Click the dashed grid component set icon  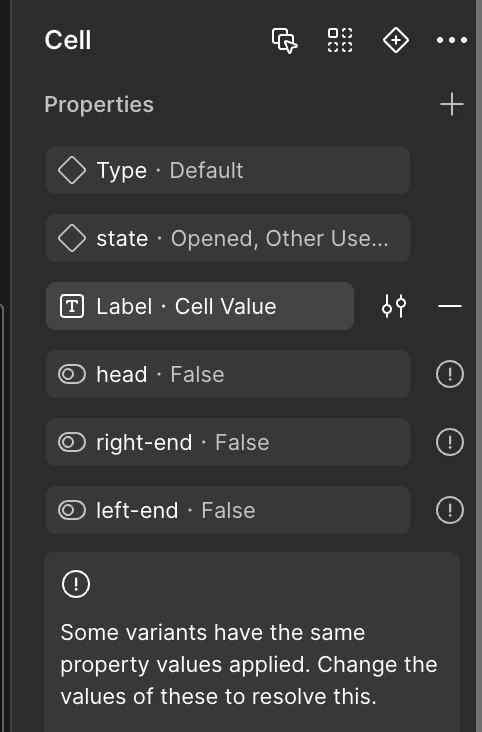click(340, 40)
